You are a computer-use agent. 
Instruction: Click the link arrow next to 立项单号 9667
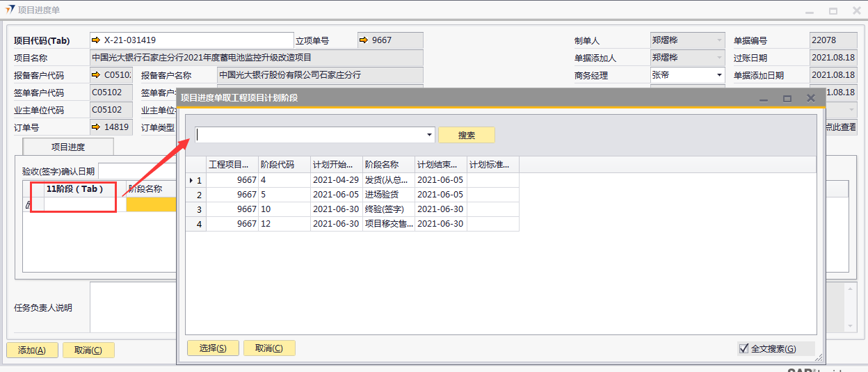[364, 40]
